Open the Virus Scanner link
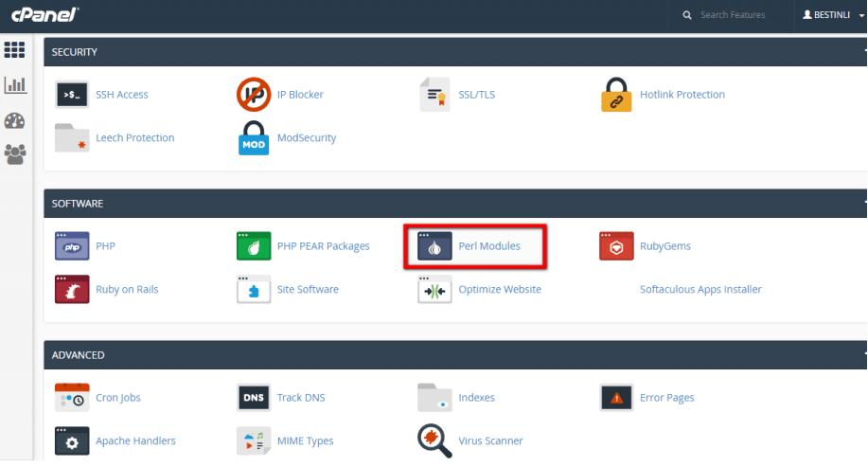The height and width of the screenshot is (467, 868). [490, 441]
